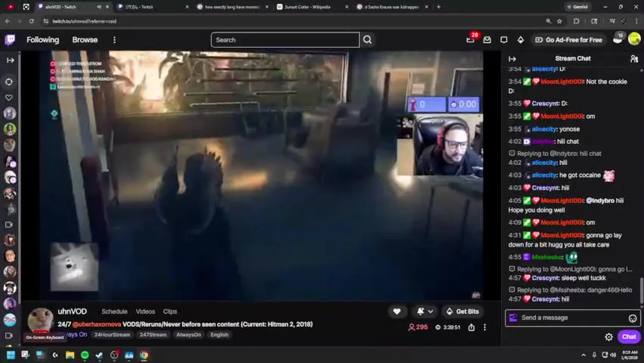This screenshot has width=644, height=363.
Task: Open Spotify from the taskbar
Action: point(85,355)
